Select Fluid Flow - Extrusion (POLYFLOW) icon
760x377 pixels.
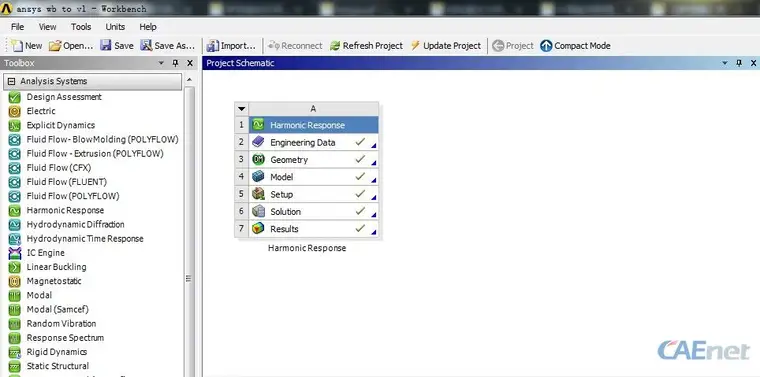[x=15, y=154]
